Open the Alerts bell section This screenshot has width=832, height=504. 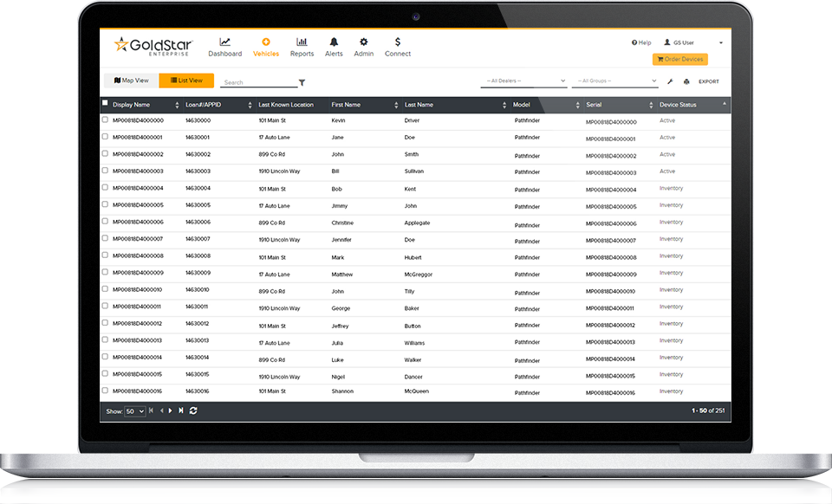(x=334, y=47)
